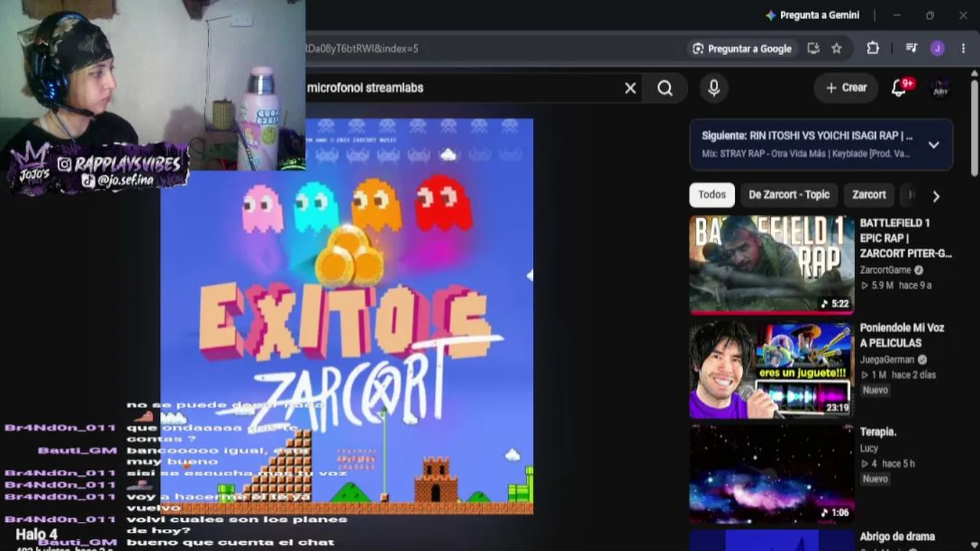Show more filter chips with right arrow
The height and width of the screenshot is (551, 980).
click(936, 196)
